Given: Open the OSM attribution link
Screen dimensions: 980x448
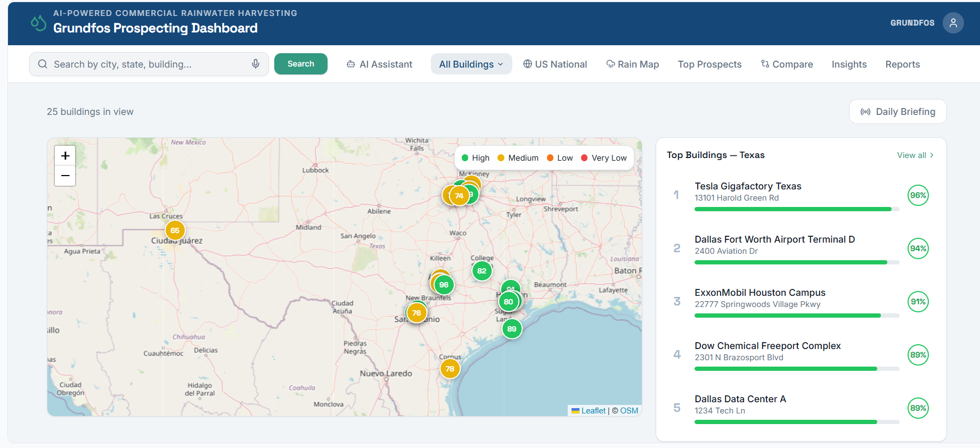Looking at the screenshot, I should pos(629,411).
